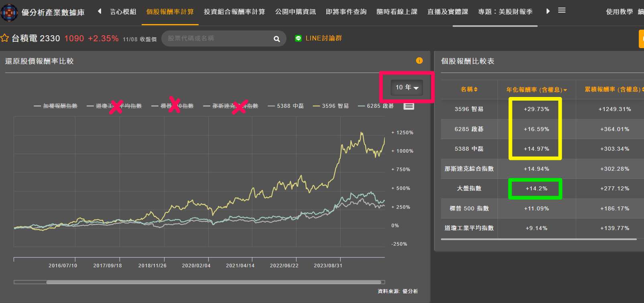Open the 優分析產業數據庫 home link
Viewport: 644px width, 303px height.
(x=53, y=12)
